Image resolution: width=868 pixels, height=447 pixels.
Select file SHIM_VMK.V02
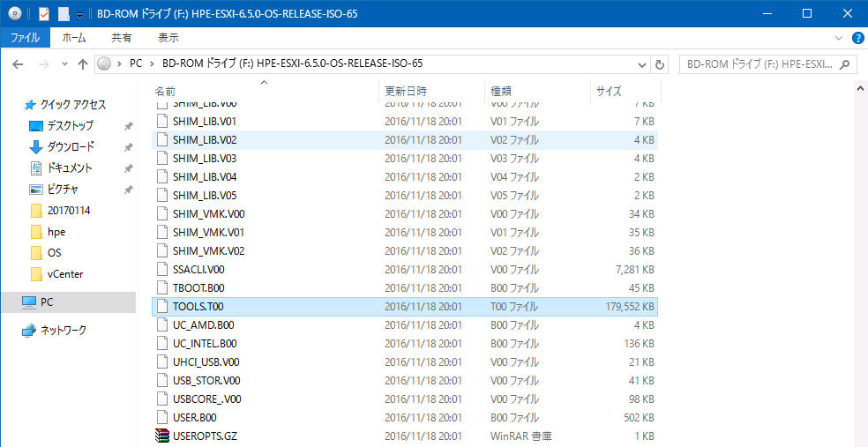coord(405,250)
